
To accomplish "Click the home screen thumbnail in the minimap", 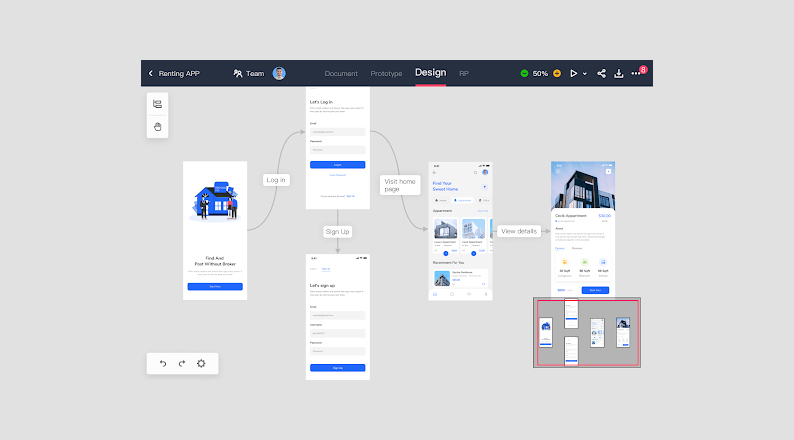I will [598, 333].
